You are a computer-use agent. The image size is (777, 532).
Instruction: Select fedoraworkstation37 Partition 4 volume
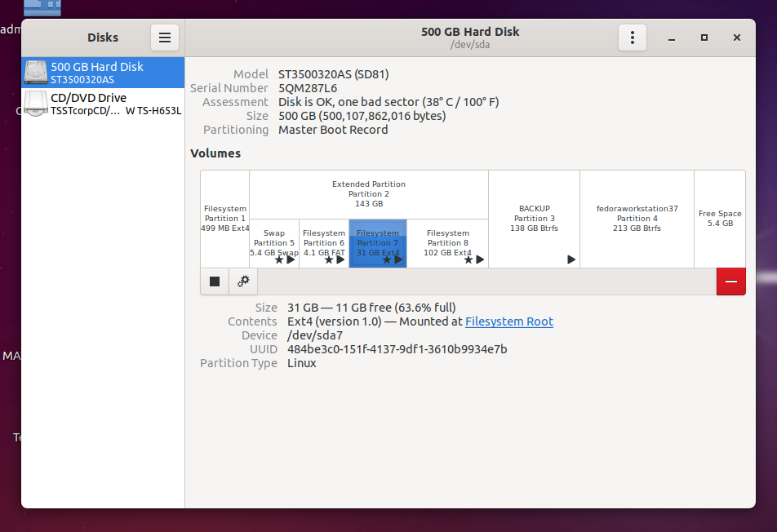pos(637,219)
